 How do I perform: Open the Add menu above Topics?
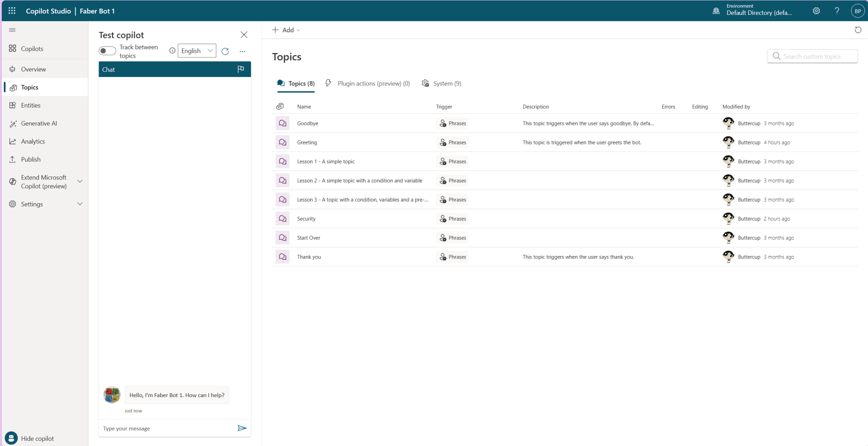pos(286,30)
